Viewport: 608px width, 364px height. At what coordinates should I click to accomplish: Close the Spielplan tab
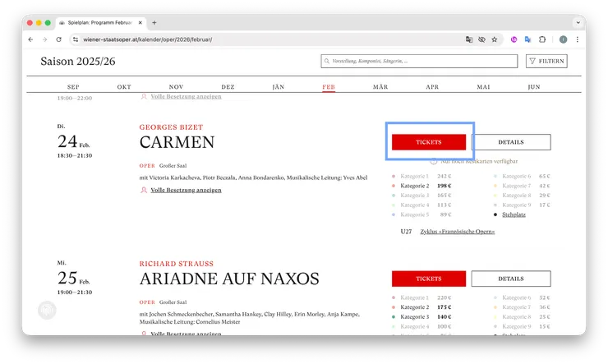point(140,23)
